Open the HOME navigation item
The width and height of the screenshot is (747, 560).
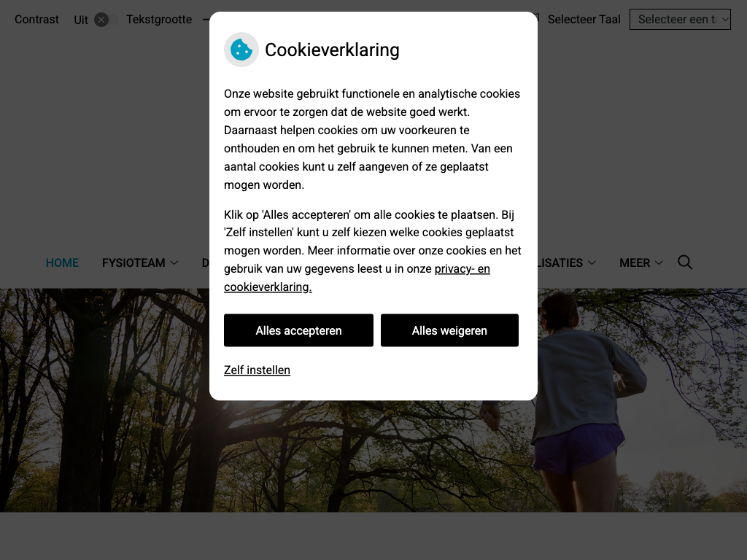(x=63, y=262)
